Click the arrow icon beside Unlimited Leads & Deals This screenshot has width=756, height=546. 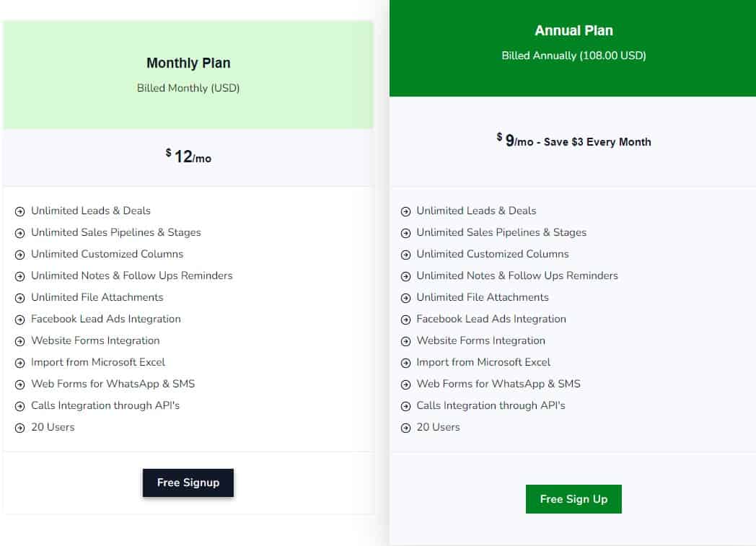click(19, 211)
